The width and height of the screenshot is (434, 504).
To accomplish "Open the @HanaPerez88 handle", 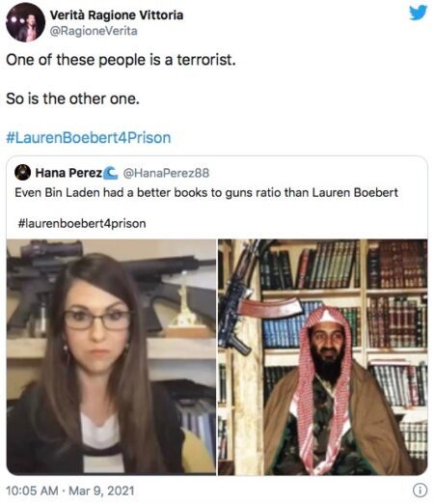I will [166, 173].
